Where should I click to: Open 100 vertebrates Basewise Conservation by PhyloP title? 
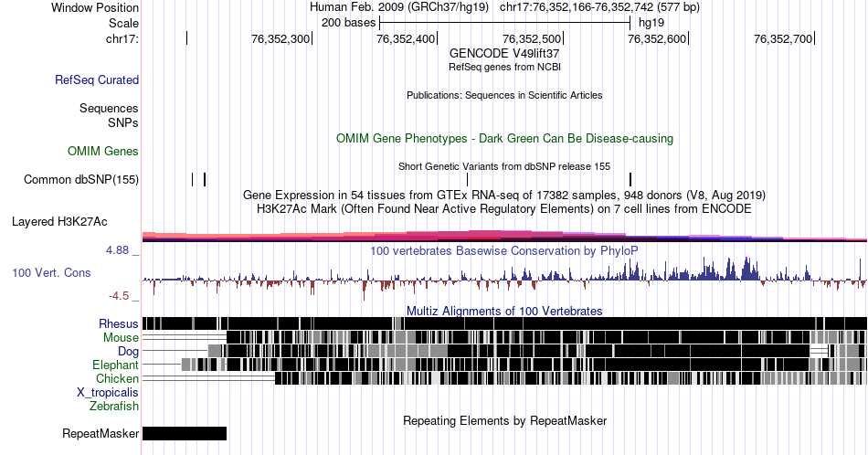click(x=504, y=250)
